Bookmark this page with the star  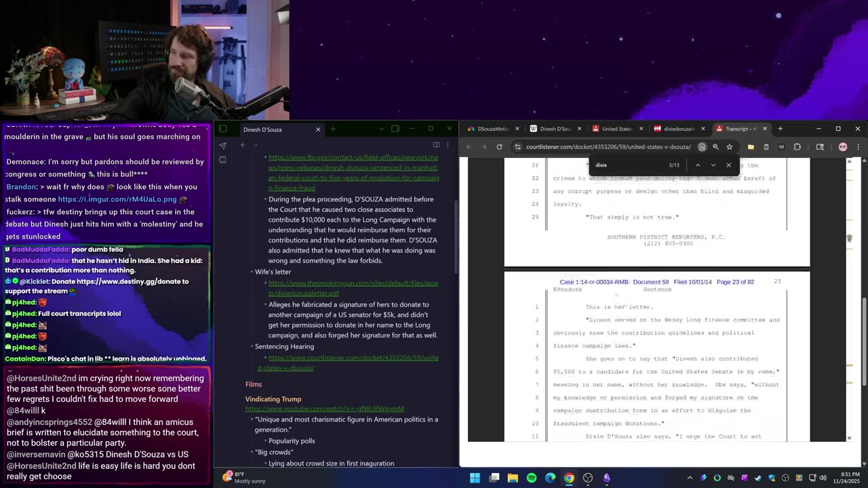(x=729, y=147)
